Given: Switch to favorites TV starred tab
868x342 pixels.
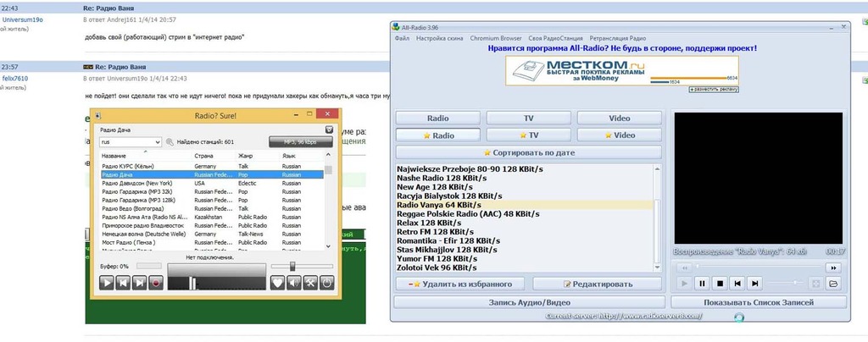Looking at the screenshot, I should tap(528, 135).
